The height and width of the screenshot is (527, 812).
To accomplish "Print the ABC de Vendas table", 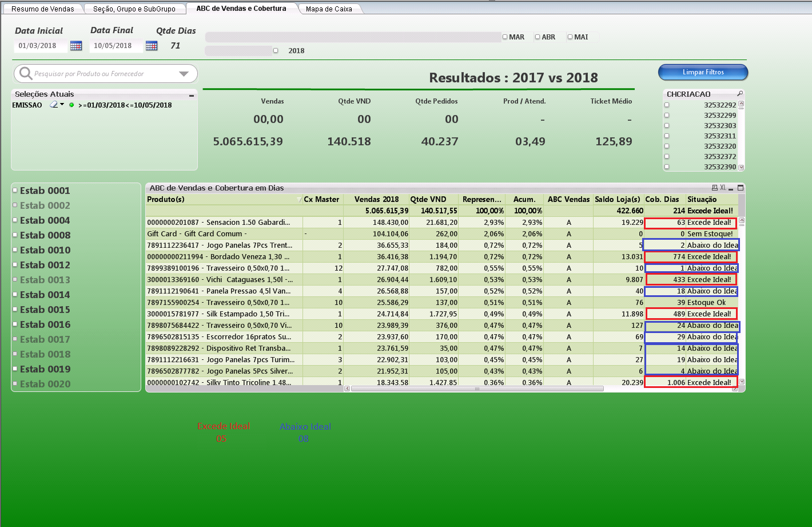I will pyautogui.click(x=714, y=188).
